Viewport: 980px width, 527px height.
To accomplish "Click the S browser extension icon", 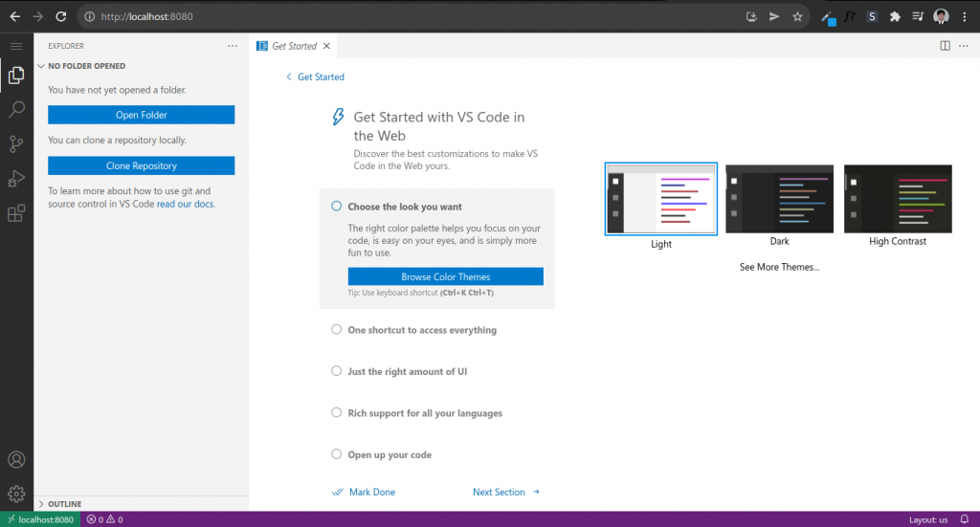I will (x=872, y=17).
